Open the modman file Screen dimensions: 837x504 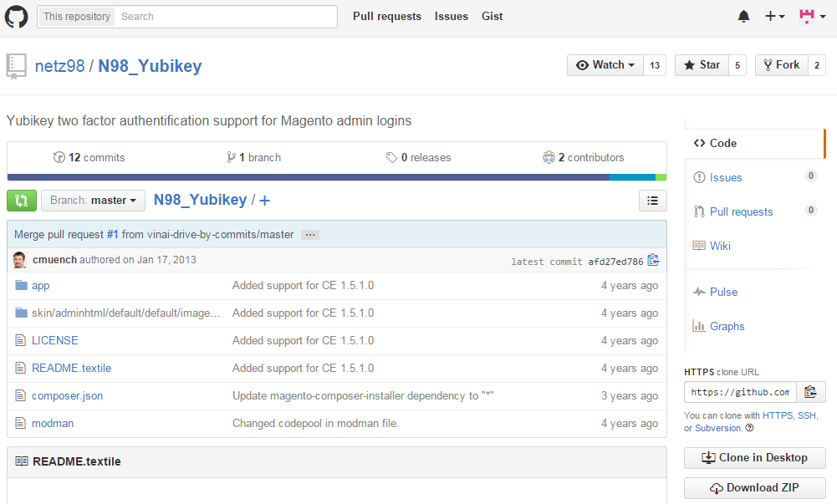[53, 424]
